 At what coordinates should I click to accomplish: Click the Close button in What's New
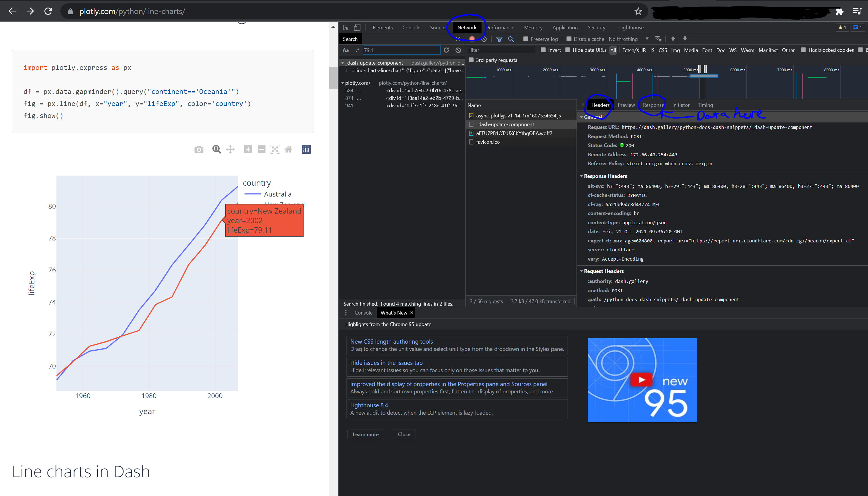404,434
